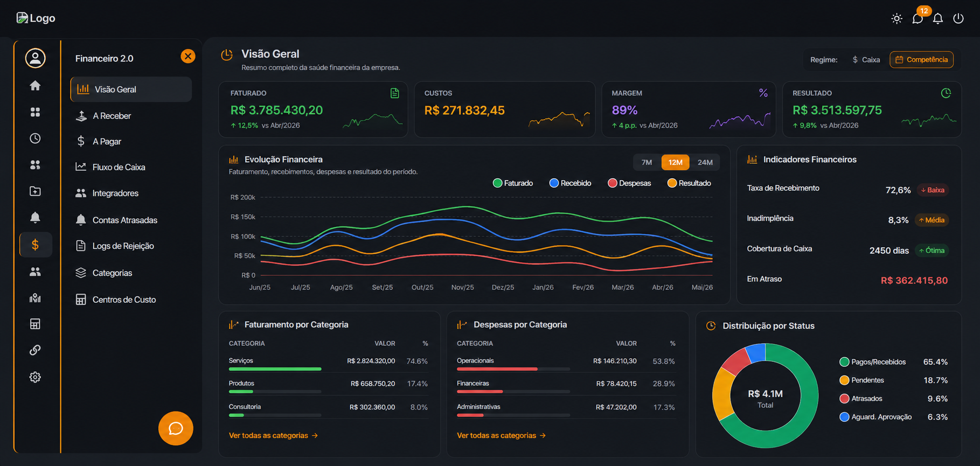Click the Logo in top left
Screen dimensions: 980x466
36,18
